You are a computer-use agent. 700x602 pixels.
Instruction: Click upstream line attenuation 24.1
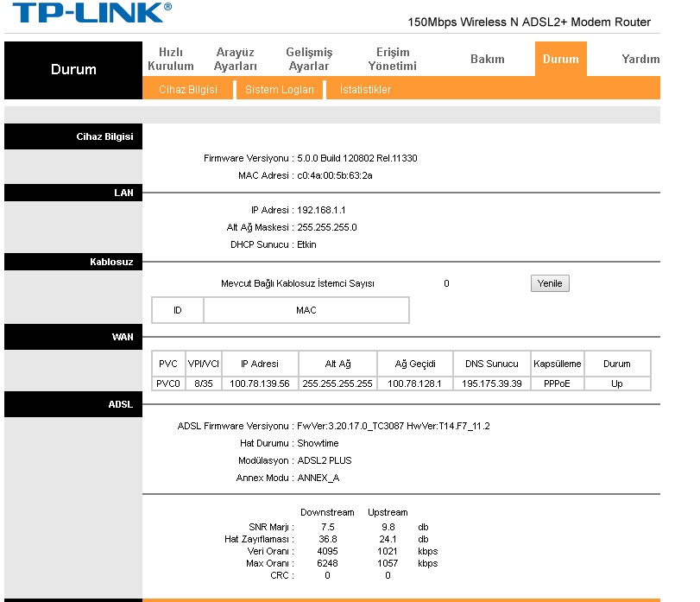click(x=388, y=539)
